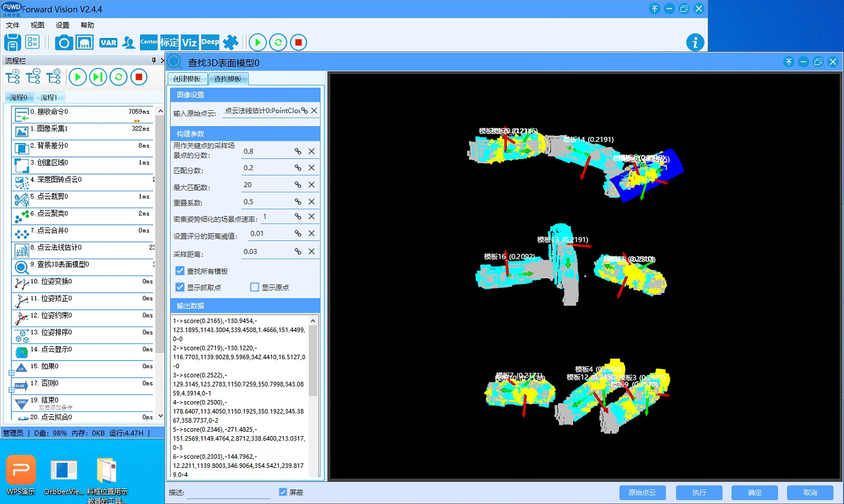Run the flow in 流程栏 panel

tap(78, 76)
